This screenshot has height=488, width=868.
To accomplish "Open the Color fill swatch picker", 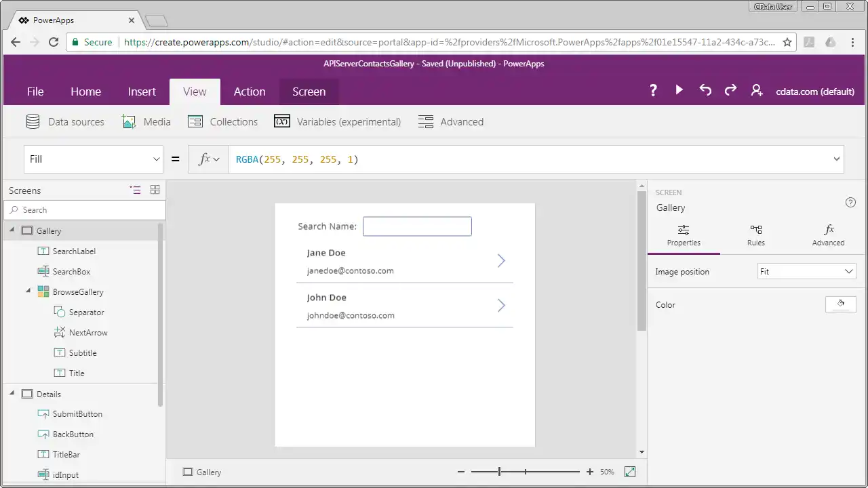I will tap(840, 304).
